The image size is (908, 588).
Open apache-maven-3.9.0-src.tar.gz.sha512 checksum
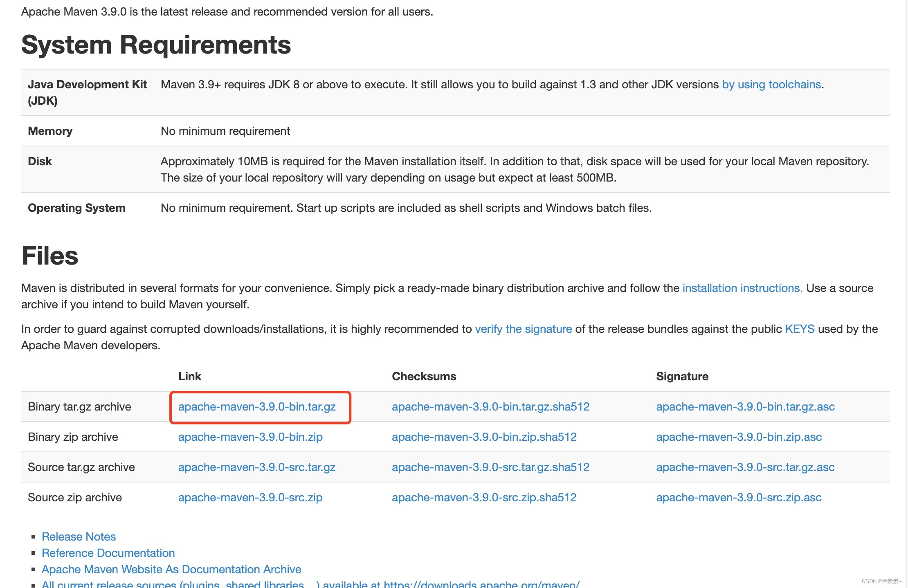[x=490, y=467]
